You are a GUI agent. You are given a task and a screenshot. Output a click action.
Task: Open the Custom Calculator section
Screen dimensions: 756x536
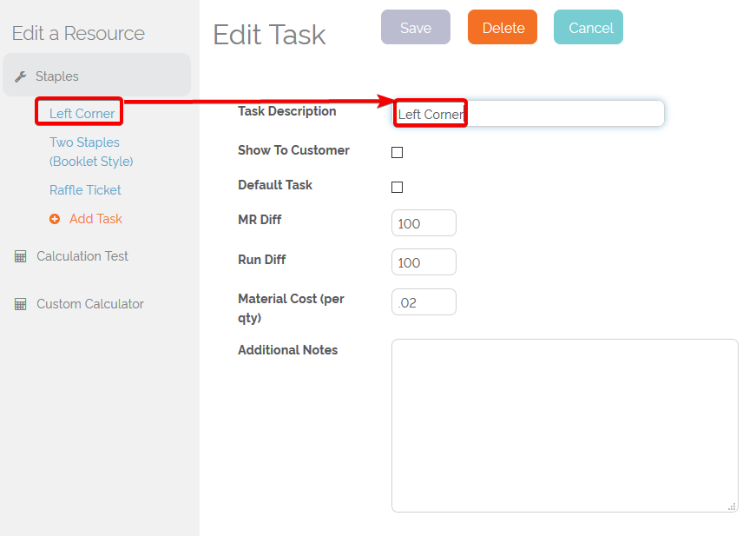(x=90, y=304)
